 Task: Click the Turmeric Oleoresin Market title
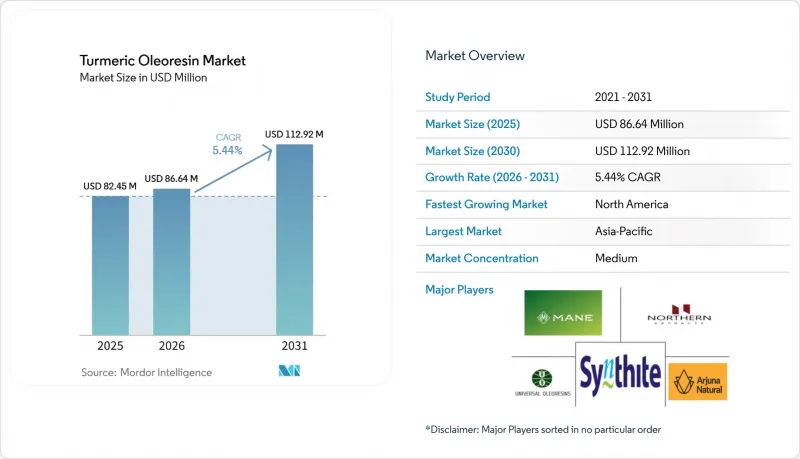coord(163,60)
